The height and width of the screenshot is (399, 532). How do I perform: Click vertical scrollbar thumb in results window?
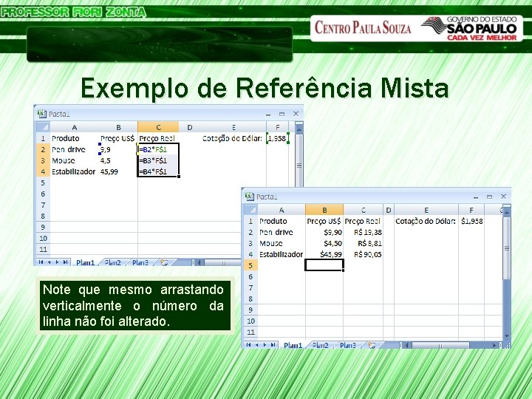[507, 248]
